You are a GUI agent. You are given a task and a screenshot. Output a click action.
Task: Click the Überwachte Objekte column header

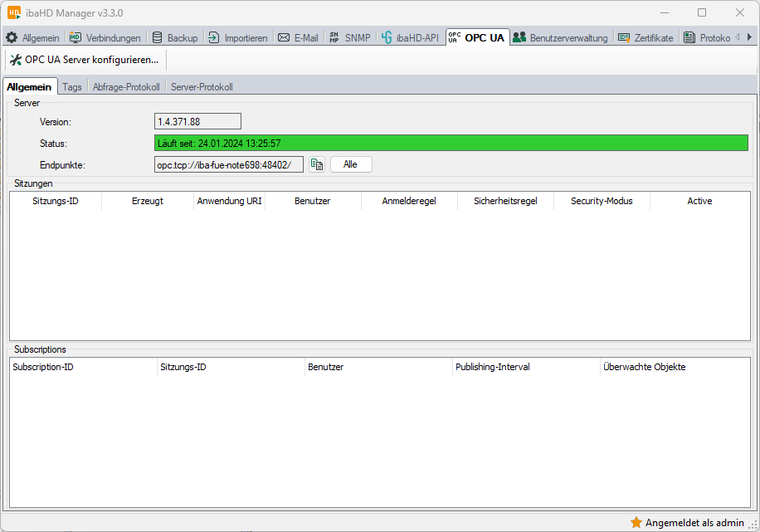675,367
